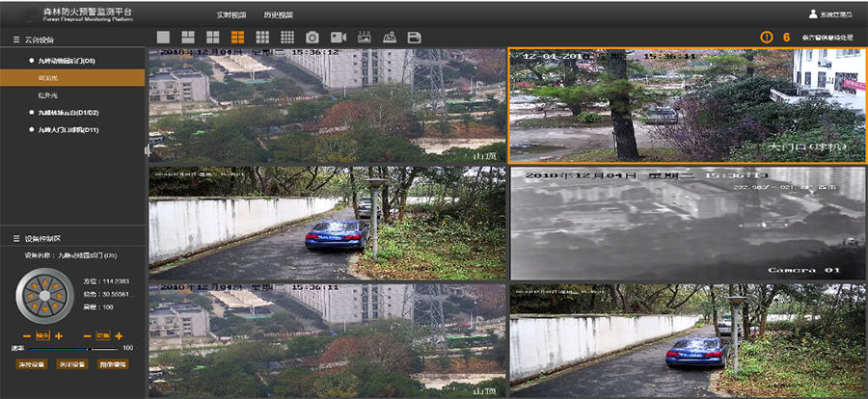Select the 红外光 infrared channel

click(x=49, y=95)
